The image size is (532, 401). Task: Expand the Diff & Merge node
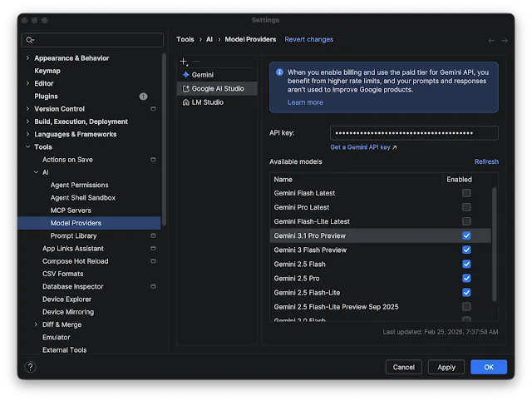tap(36, 324)
